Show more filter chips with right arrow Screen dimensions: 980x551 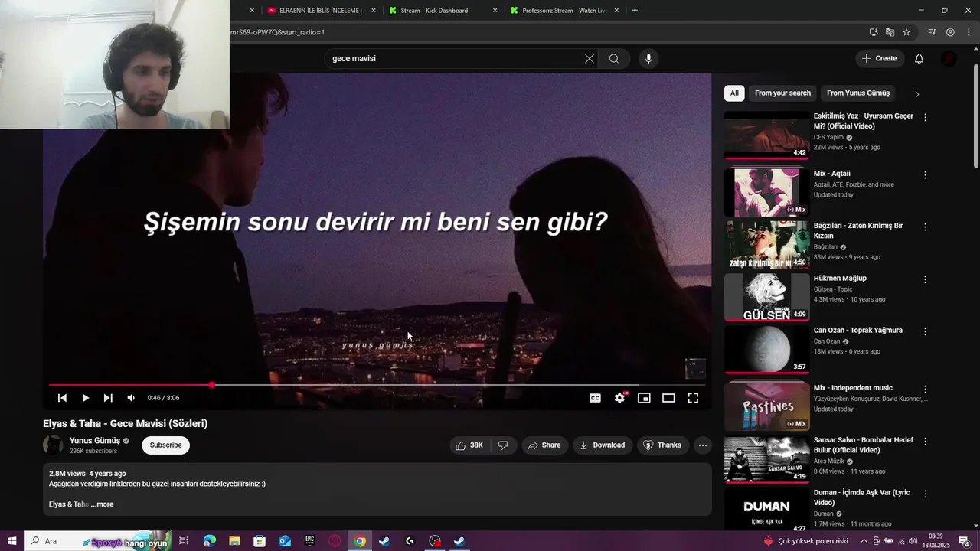point(916,94)
